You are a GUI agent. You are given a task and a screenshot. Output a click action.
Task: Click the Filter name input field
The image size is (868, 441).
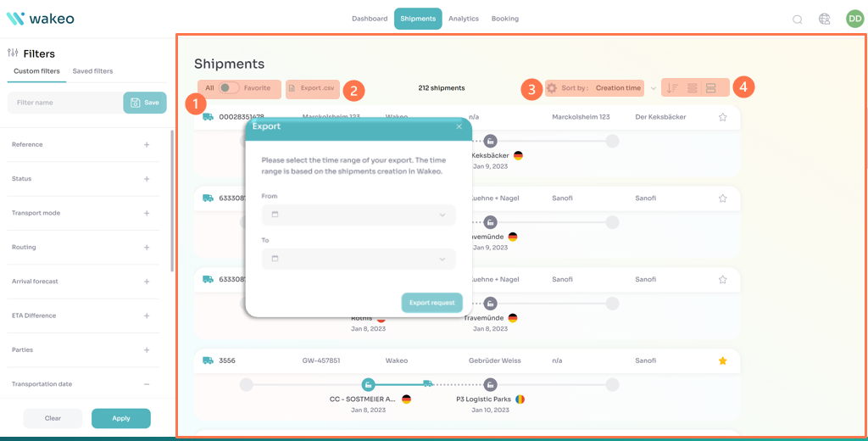pos(64,103)
